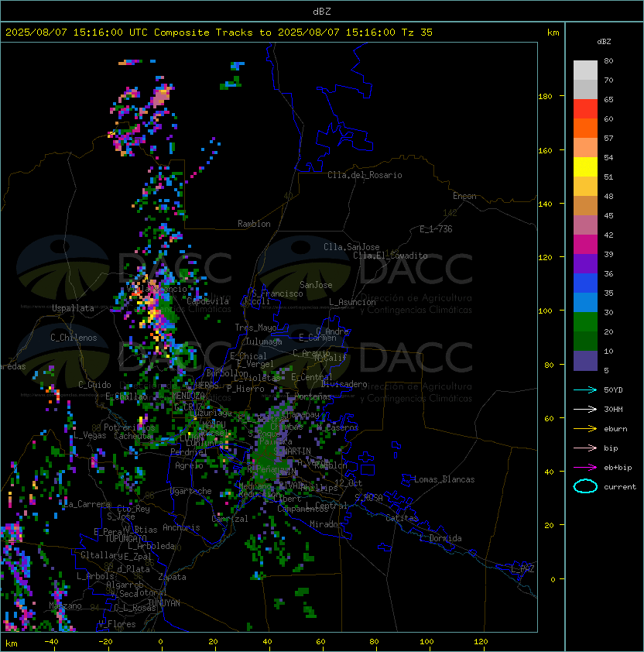Click the 'Carrizal' map label

coord(229,519)
